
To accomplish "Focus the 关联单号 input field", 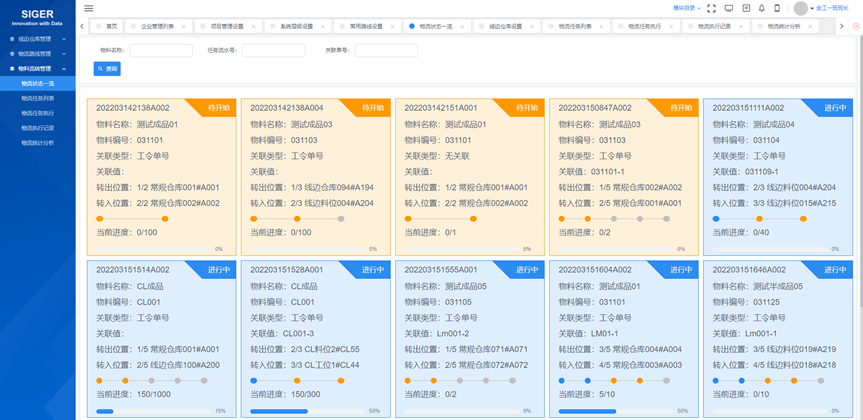I will 386,51.
